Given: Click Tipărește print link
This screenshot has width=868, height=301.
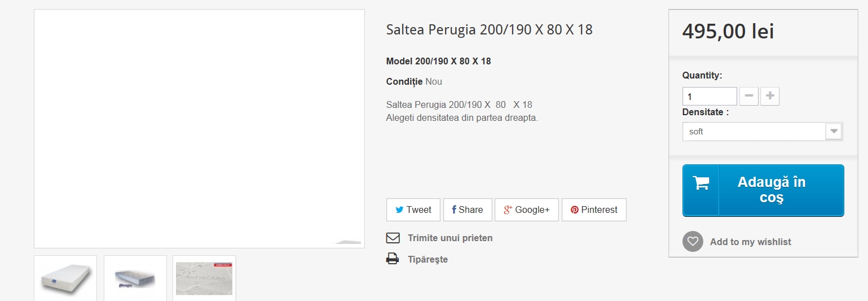Looking at the screenshot, I should point(428,259).
